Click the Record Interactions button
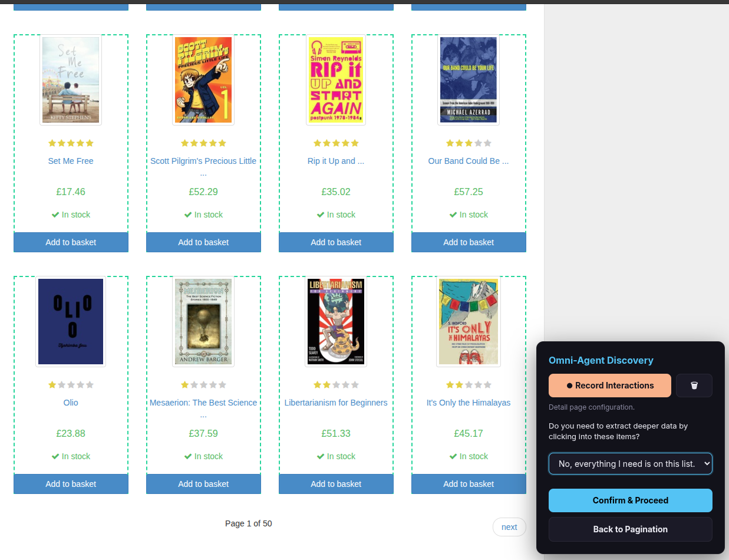Screen dimensions: 729x560 point(610,386)
